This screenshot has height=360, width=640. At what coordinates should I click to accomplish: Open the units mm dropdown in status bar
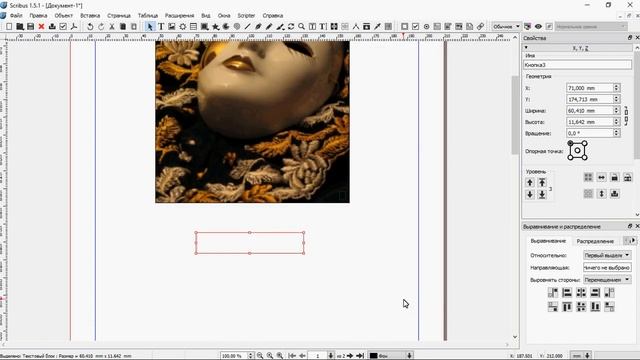581,356
